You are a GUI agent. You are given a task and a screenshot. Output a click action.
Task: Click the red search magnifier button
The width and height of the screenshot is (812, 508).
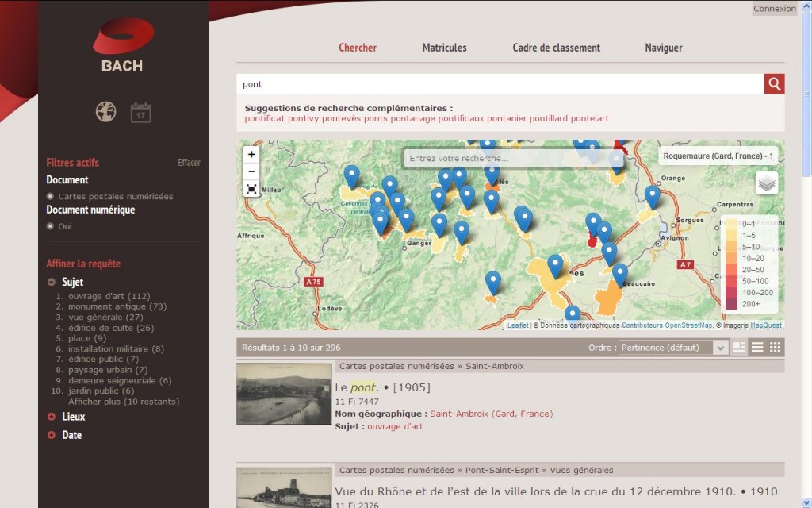[x=774, y=84]
